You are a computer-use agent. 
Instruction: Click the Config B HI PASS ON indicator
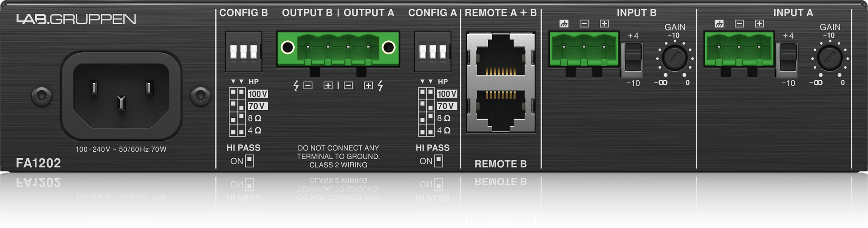point(249,161)
